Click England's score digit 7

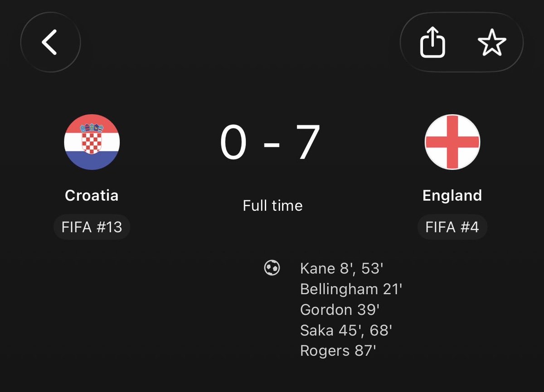[x=309, y=142]
